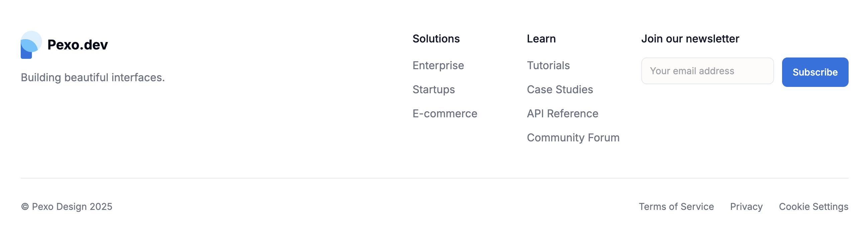
Task: Click the Solutions column heading
Action: 436,39
